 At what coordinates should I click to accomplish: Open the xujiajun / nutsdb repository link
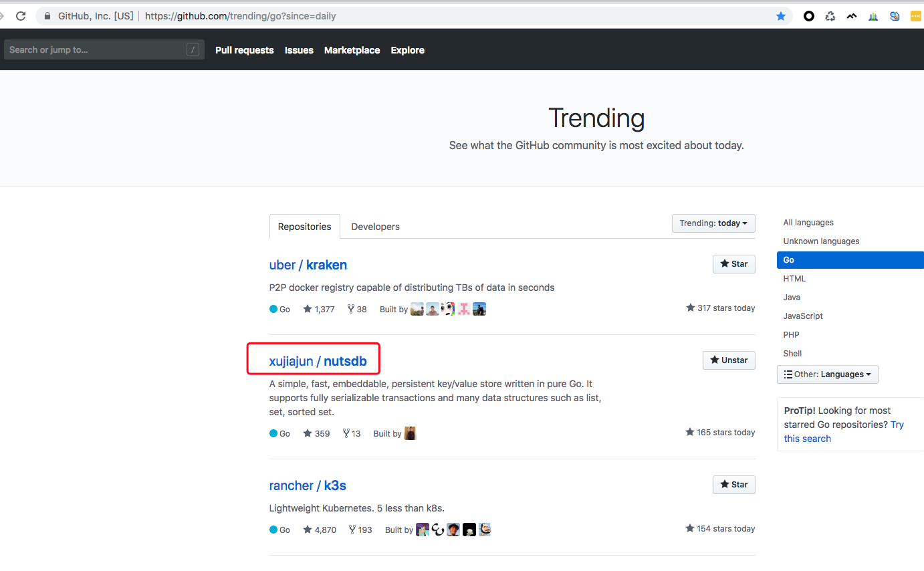point(318,362)
